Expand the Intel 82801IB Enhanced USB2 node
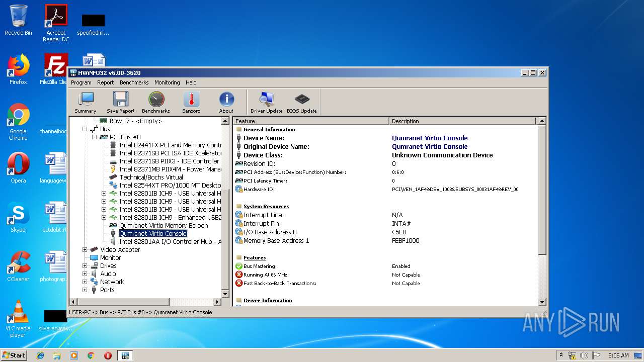 click(104, 218)
